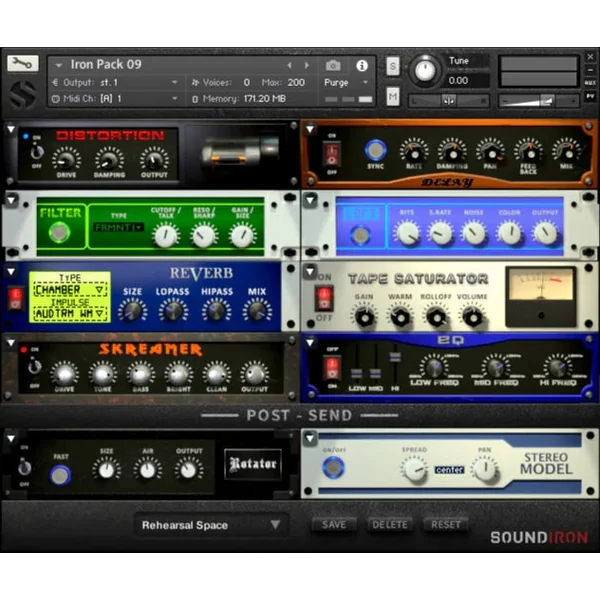Click the DELETE preset button
This screenshot has width=600, height=600.
tap(390, 524)
